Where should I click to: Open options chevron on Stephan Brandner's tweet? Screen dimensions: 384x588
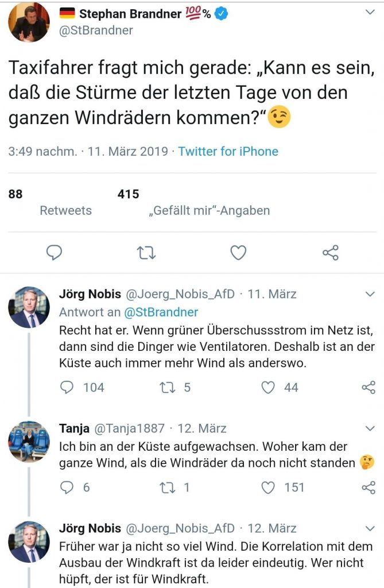click(x=370, y=13)
